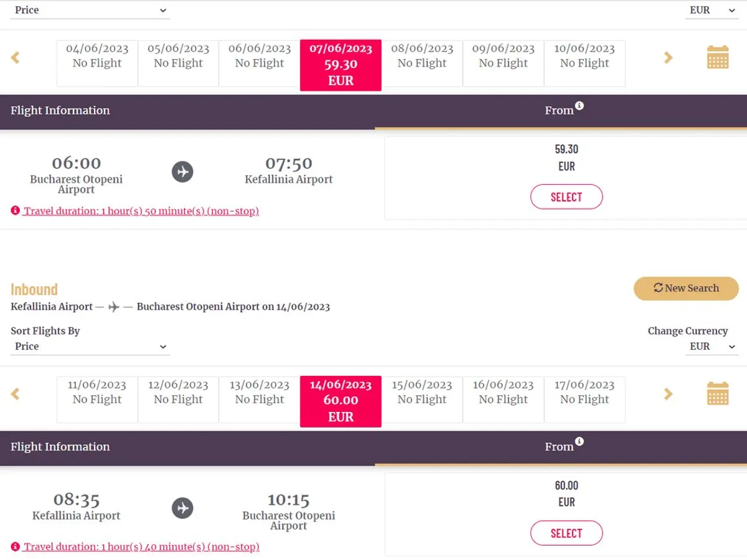Screen dimensions: 747x560
Task: Expand the outbound Price sort dropdown
Action: tap(90, 11)
